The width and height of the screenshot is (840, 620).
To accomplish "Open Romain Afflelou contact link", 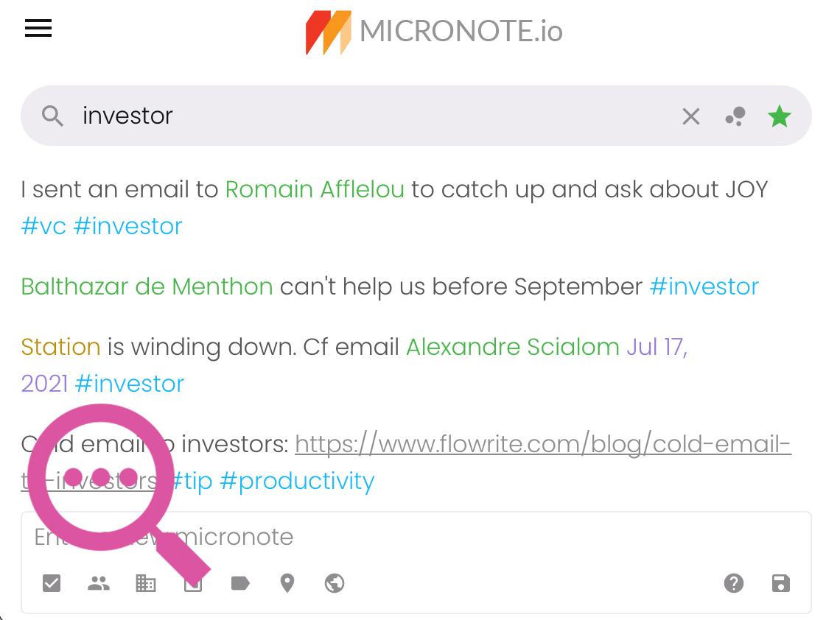I will pos(315,189).
